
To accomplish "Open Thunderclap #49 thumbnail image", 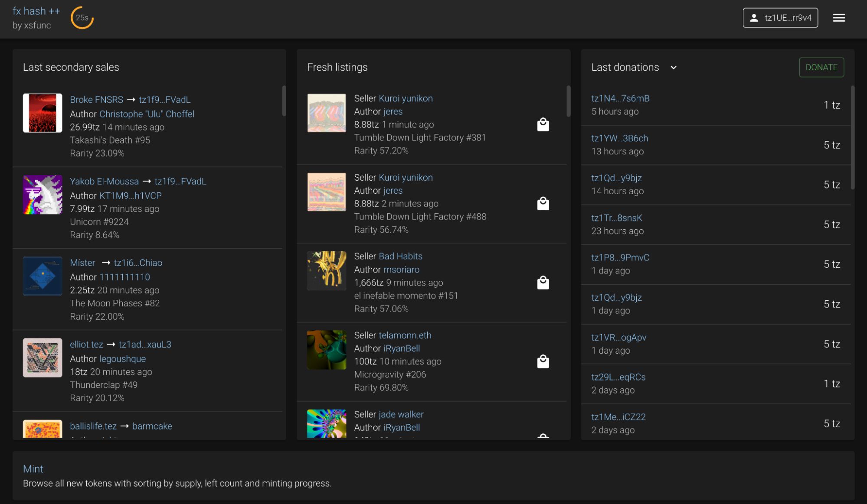I will 43,358.
